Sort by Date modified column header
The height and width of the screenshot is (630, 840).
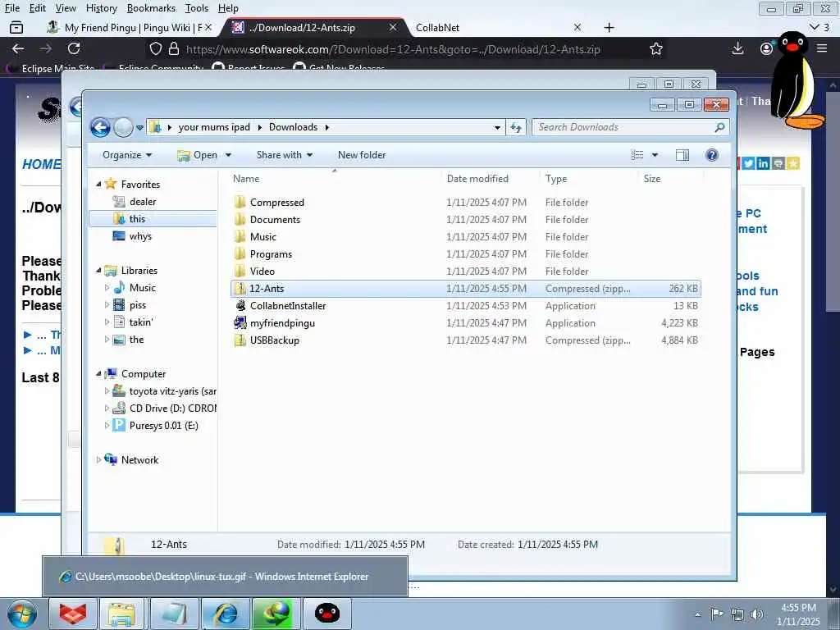click(477, 179)
